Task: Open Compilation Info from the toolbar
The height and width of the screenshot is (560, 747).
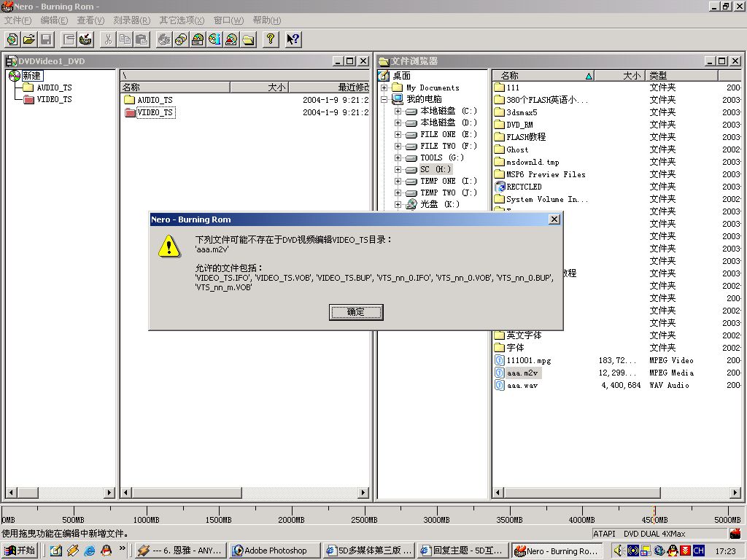Action: (69, 39)
